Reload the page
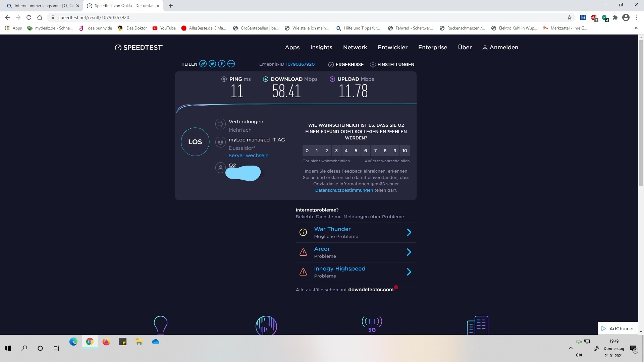The width and height of the screenshot is (644, 362). pos(29,17)
